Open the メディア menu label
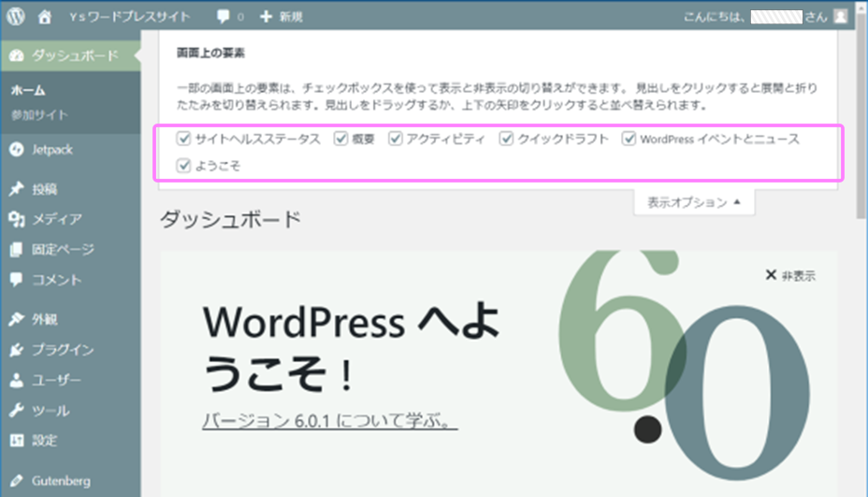 (57, 219)
